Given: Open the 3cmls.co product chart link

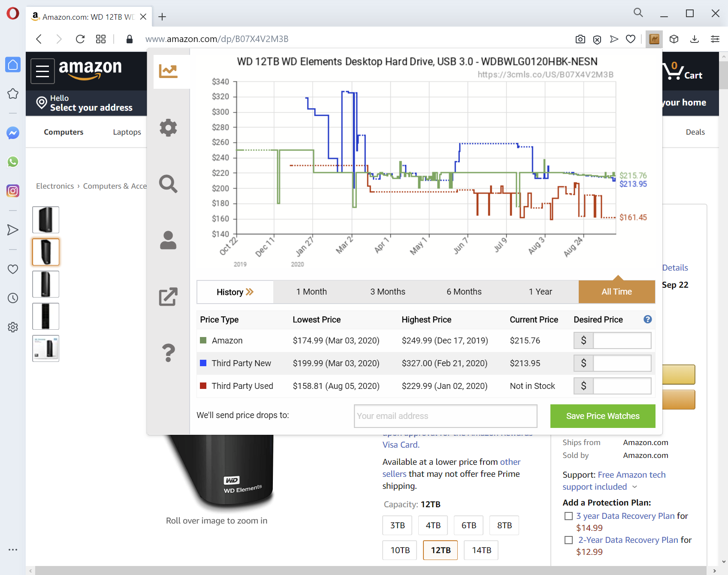Looking at the screenshot, I should click(x=545, y=75).
